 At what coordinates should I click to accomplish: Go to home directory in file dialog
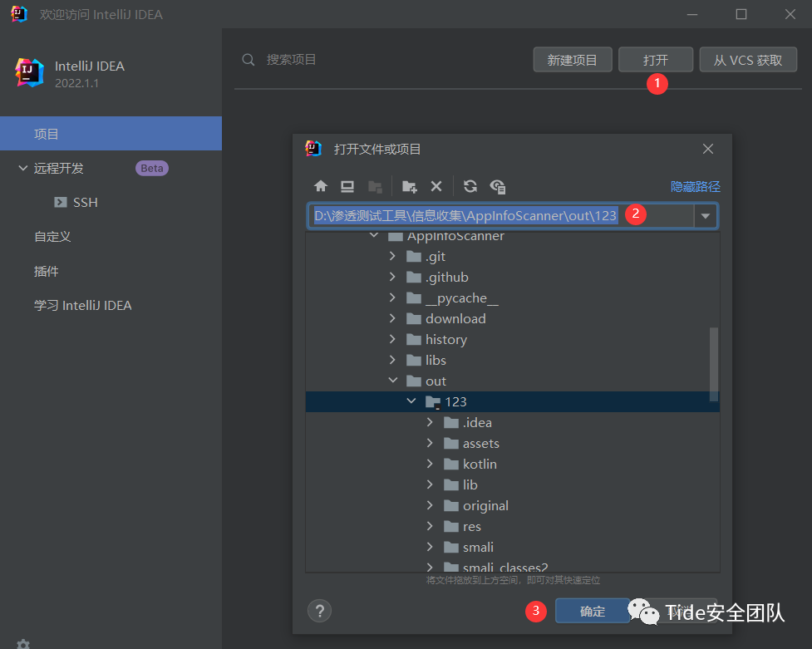point(321,186)
